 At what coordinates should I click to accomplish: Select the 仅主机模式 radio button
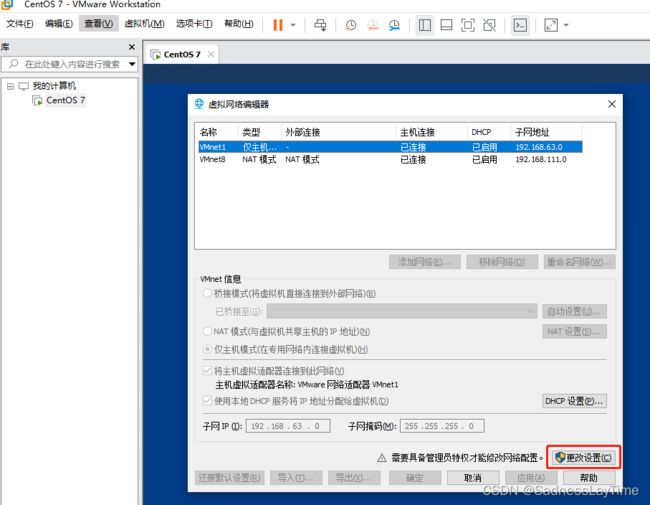(207, 350)
